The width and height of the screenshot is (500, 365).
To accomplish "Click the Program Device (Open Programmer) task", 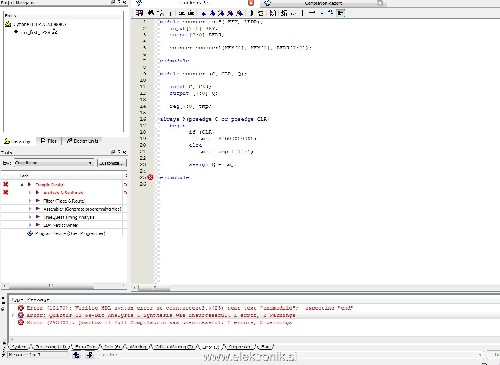I will click(70, 233).
